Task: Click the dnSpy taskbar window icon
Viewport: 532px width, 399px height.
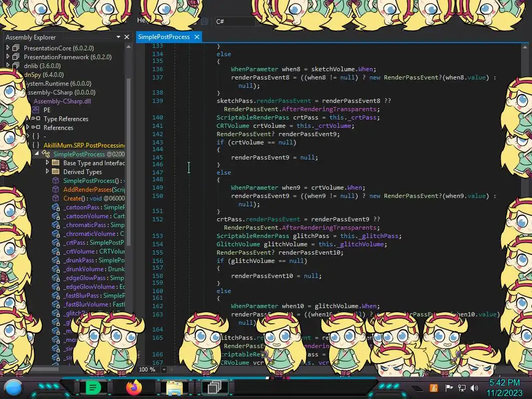Action: pos(215,388)
